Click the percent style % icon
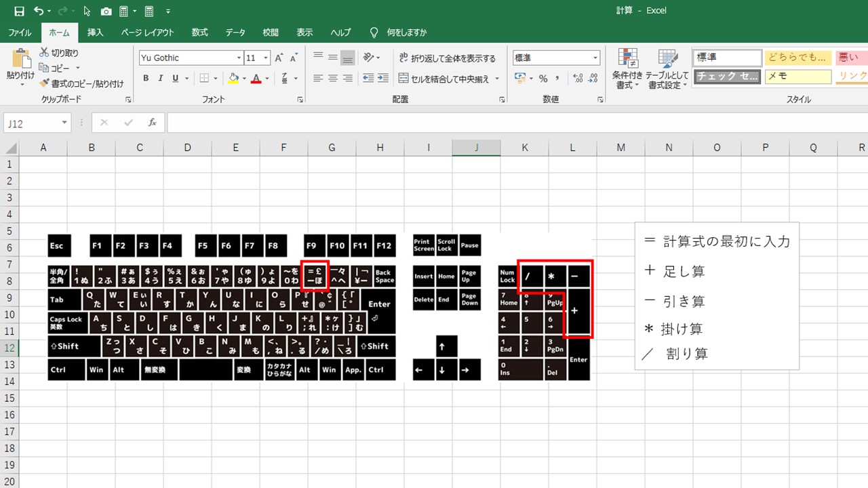This screenshot has height=488, width=868. (x=543, y=79)
